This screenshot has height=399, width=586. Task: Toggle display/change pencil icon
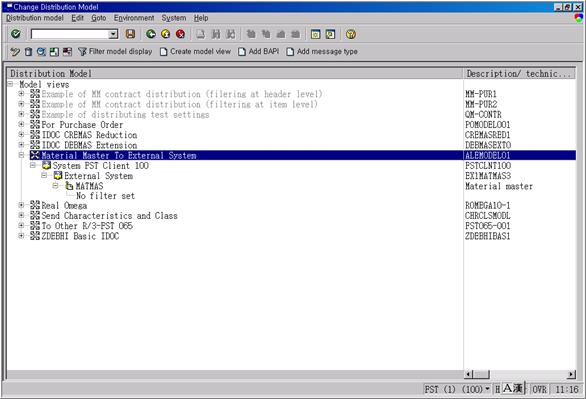(x=15, y=52)
